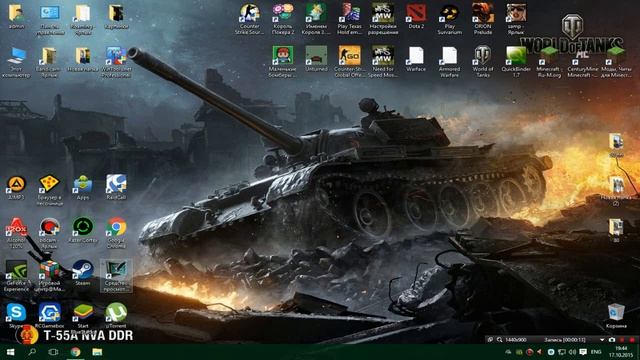This screenshot has width=640, height=360.
Task: Open the clock showing 19:44
Action: 621,352
